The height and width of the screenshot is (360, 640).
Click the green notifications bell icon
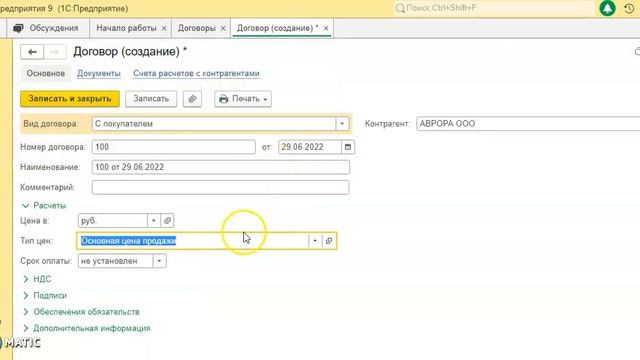click(x=607, y=8)
